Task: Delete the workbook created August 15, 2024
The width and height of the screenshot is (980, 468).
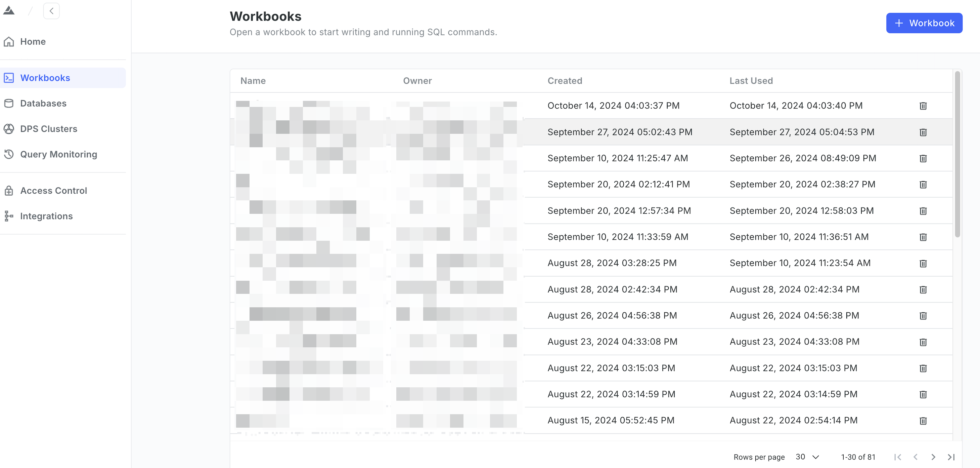Action: pos(923,421)
